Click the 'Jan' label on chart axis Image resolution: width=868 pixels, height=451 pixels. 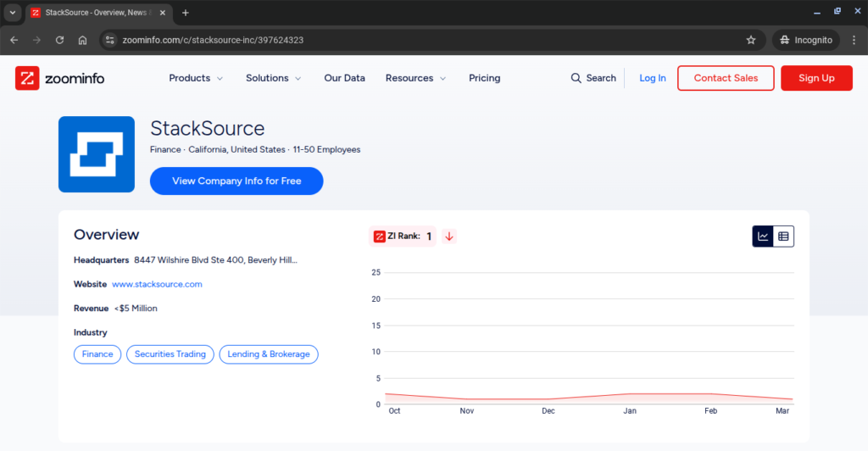pos(630,410)
